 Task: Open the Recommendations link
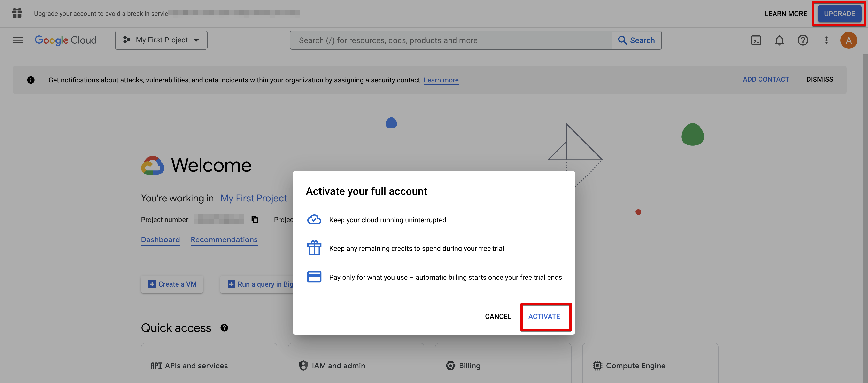(x=224, y=240)
